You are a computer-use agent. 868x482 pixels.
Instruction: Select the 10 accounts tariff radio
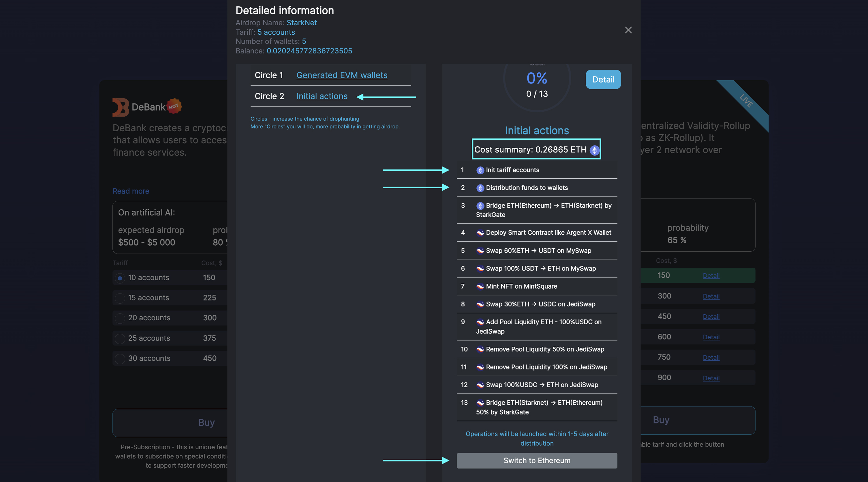coord(120,278)
